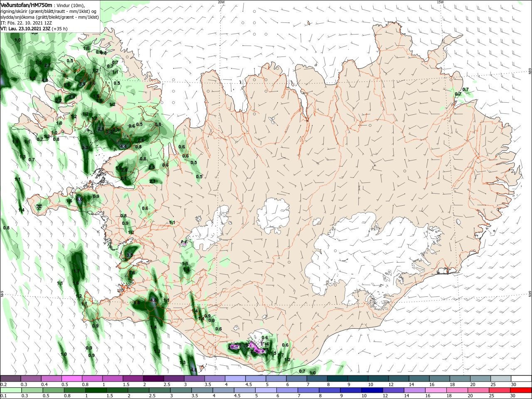532x399 pixels.
Task: Click the light gray swatch labeled 25 in upper legend
Action: pyautogui.click(x=501, y=378)
